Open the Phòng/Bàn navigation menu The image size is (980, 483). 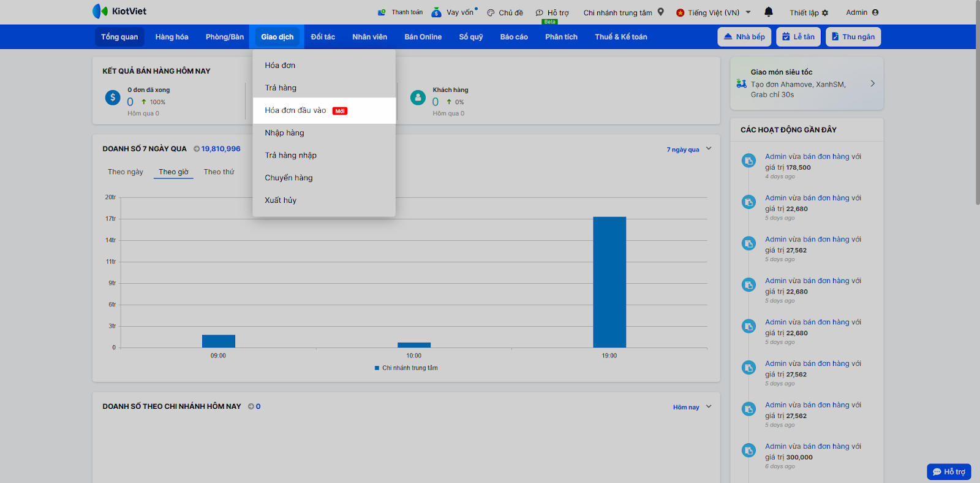click(x=225, y=37)
